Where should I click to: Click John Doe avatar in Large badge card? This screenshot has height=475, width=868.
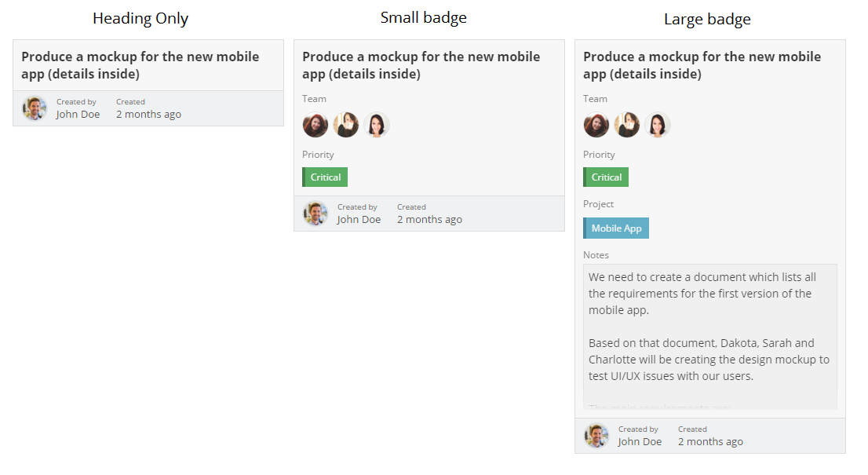[596, 436]
